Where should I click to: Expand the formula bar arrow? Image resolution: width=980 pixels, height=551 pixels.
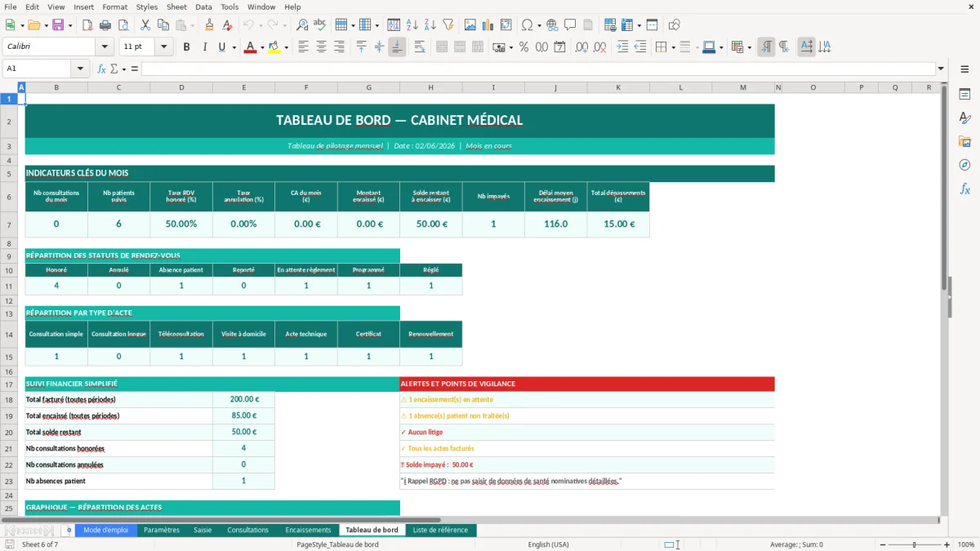[941, 69]
